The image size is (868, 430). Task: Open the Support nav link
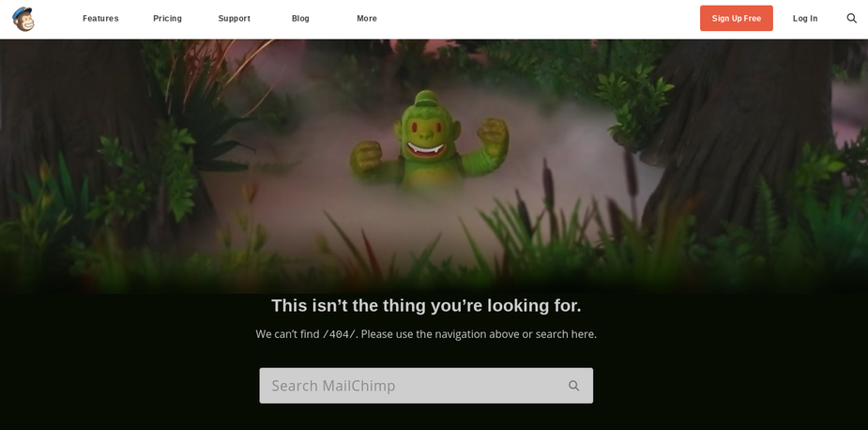(x=235, y=18)
